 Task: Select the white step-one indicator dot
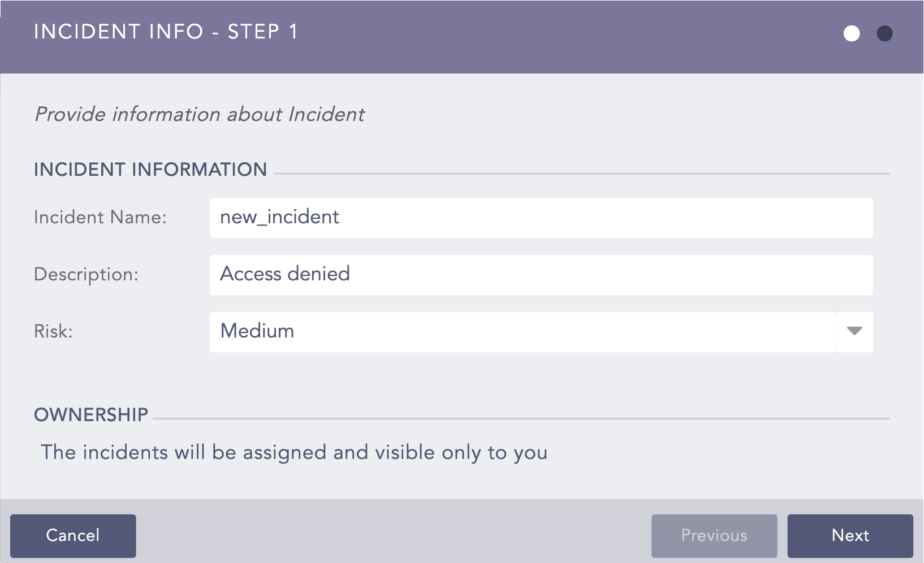pos(852,34)
